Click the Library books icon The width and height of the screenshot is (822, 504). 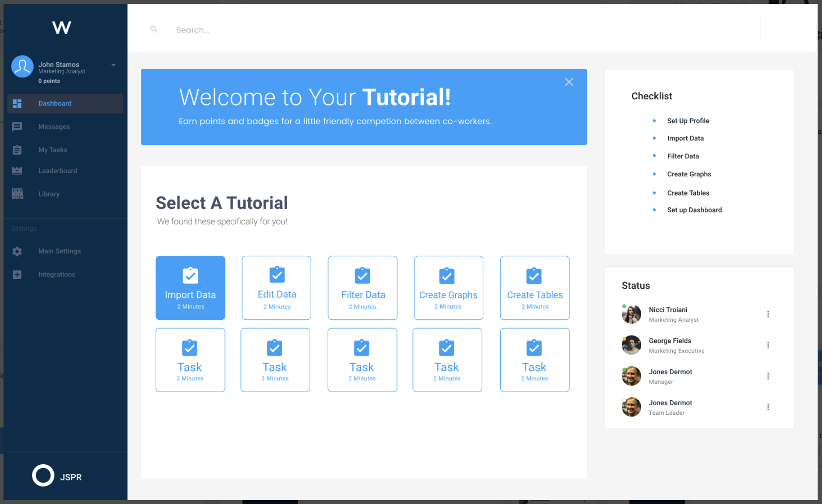coord(17,194)
